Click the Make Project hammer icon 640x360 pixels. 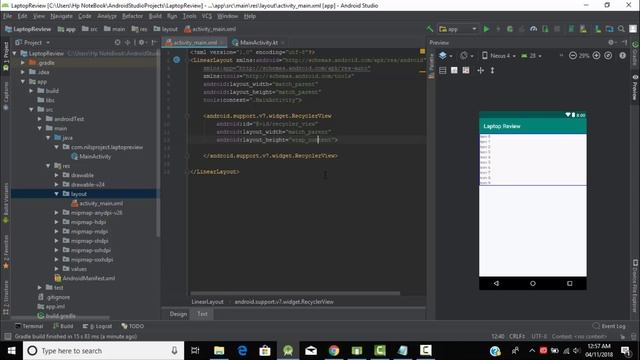[430, 29]
